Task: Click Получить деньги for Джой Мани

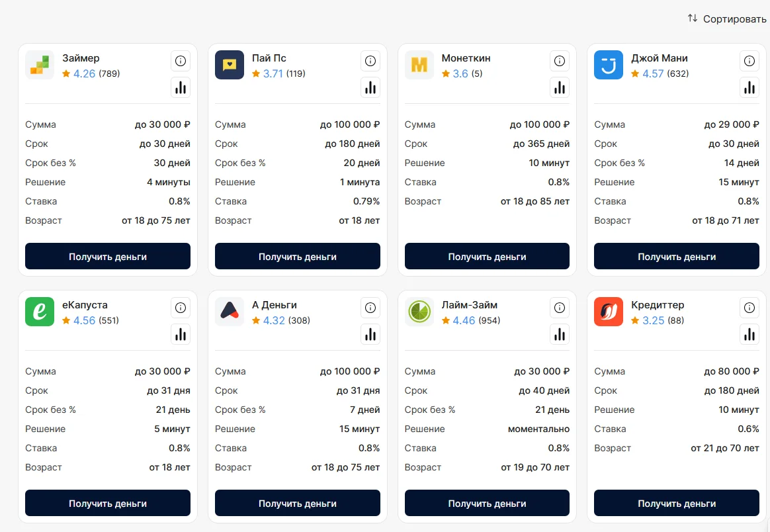Action: click(x=677, y=256)
